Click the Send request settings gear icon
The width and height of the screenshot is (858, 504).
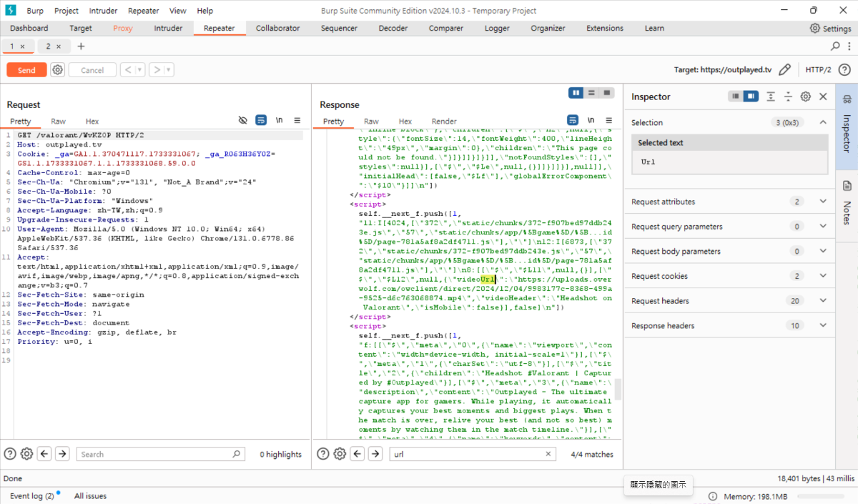(x=58, y=70)
